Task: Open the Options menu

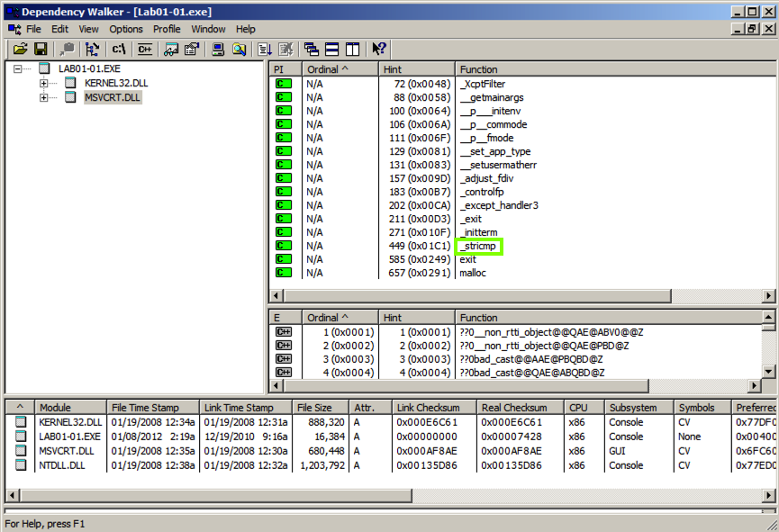Action: tap(126, 29)
